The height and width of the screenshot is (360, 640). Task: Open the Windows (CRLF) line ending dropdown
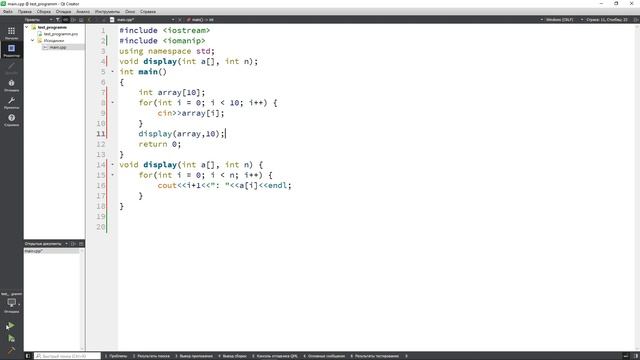(x=559, y=20)
